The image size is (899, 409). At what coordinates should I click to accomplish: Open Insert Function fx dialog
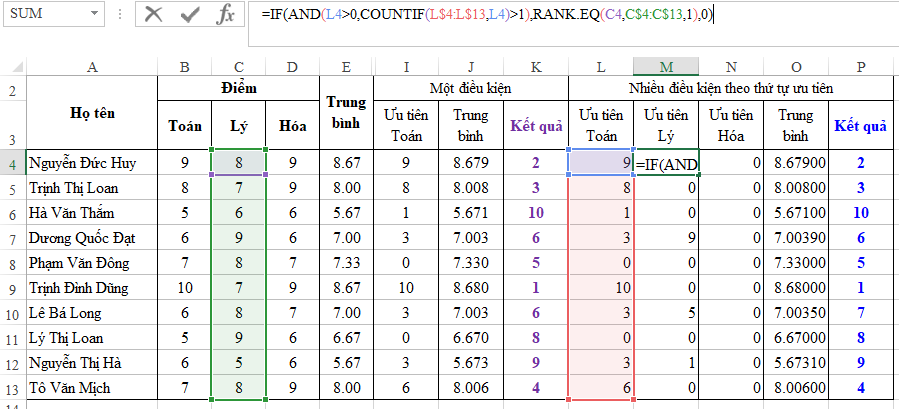coord(227,15)
